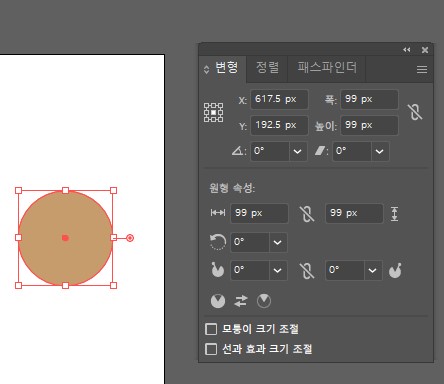Click the rotate angle 0° field
The width and height of the screenshot is (444, 384).
pyautogui.click(x=270, y=151)
